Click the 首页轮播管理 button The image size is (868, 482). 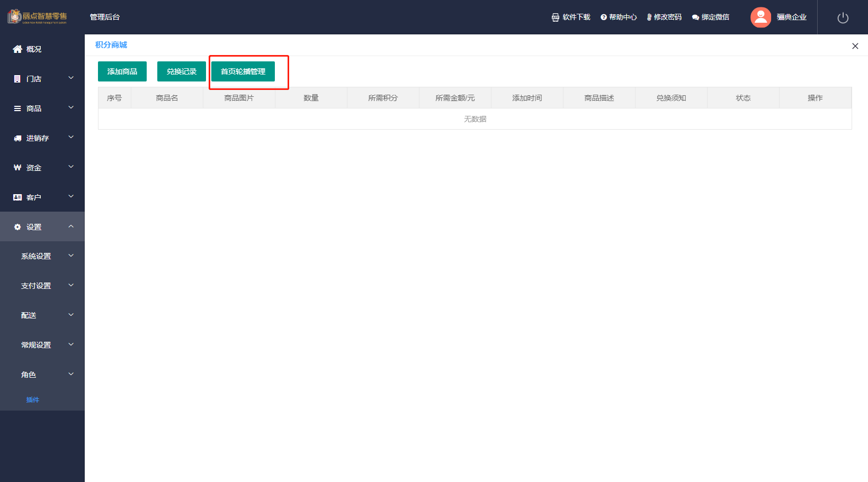[243, 71]
